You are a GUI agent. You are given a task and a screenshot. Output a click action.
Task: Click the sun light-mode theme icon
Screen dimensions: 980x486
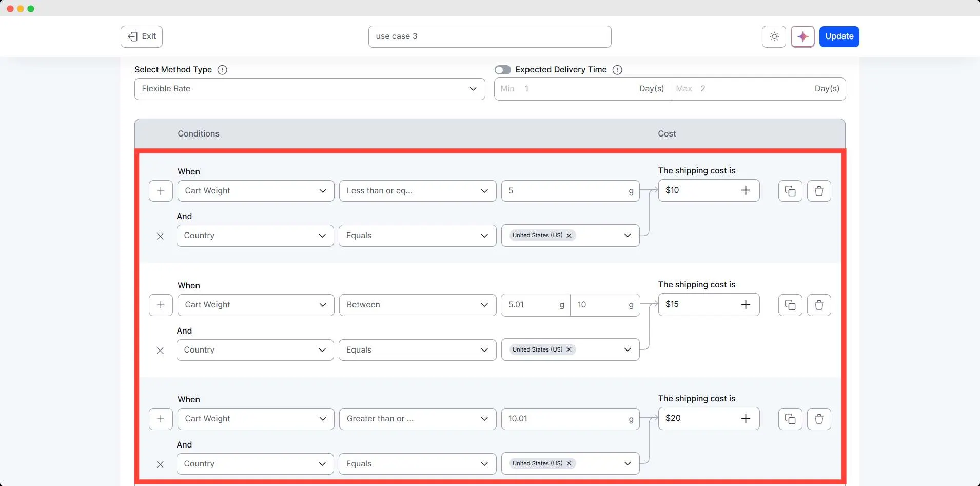coord(774,36)
